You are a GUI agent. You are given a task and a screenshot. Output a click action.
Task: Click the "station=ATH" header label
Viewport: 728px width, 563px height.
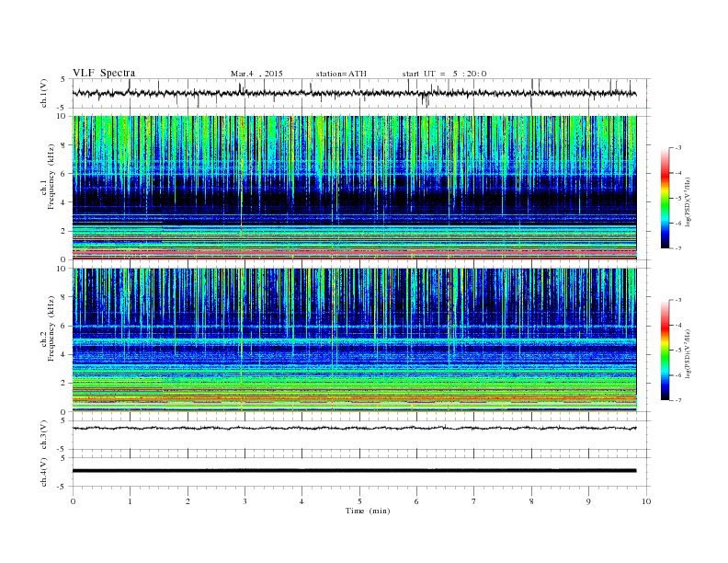coord(341,74)
